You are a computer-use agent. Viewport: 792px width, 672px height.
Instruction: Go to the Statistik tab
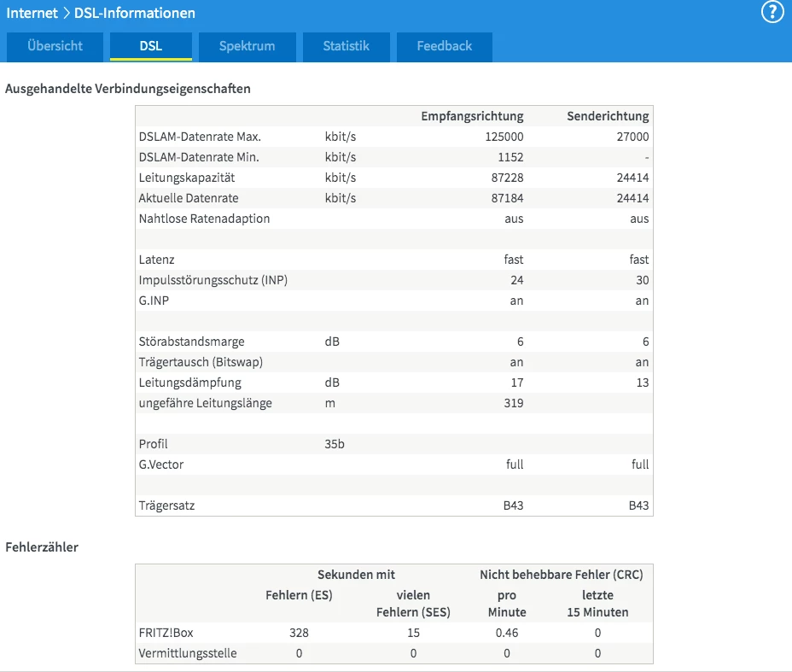pyautogui.click(x=346, y=46)
